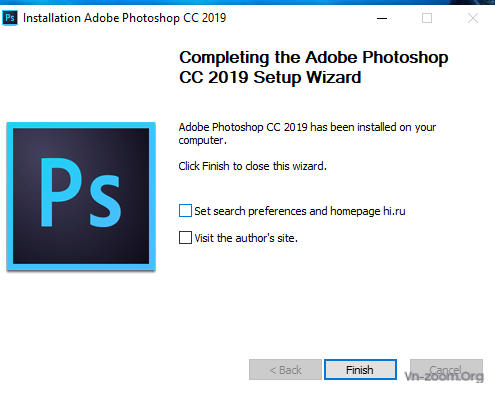The height and width of the screenshot is (393, 495).
Task: Tick the hi.ru homepage checkbox square
Action: 185,211
